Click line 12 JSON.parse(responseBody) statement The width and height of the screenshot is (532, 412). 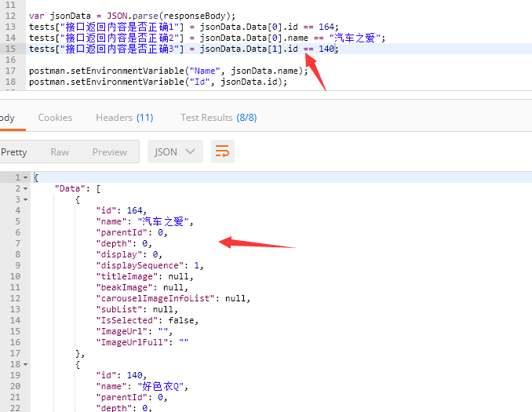(132, 16)
